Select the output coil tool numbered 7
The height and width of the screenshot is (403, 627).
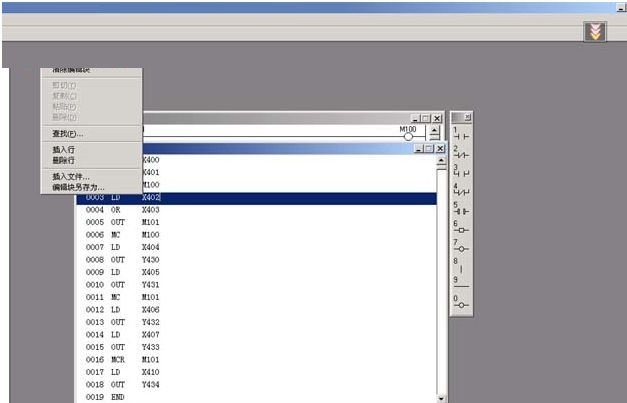pos(461,246)
